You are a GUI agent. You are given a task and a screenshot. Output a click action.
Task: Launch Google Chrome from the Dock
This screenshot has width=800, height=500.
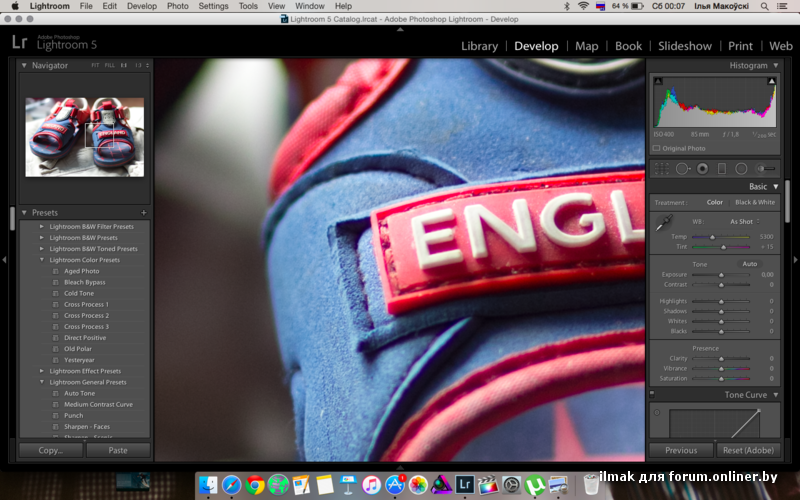(x=255, y=485)
